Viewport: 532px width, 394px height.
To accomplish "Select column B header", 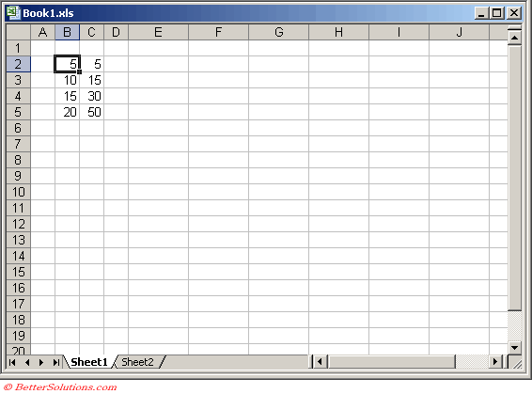I will pyautogui.click(x=67, y=32).
